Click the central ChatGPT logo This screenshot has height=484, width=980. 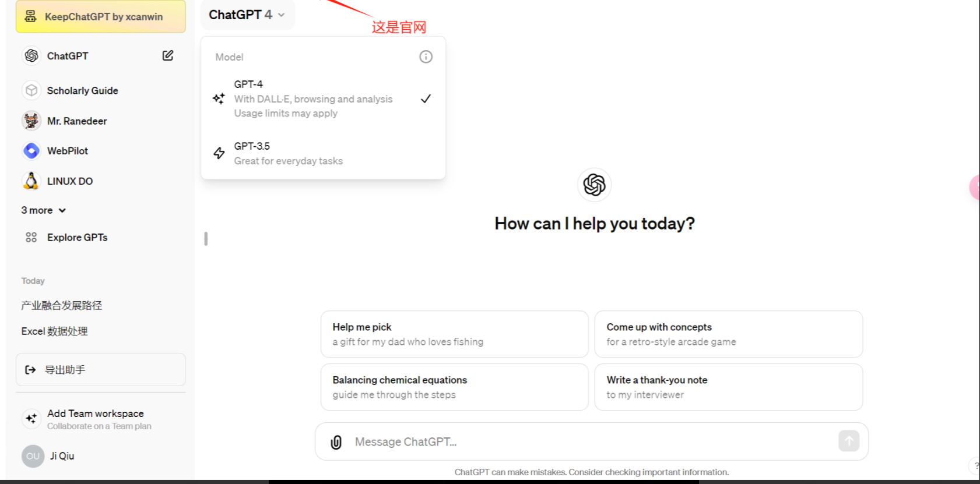click(595, 185)
